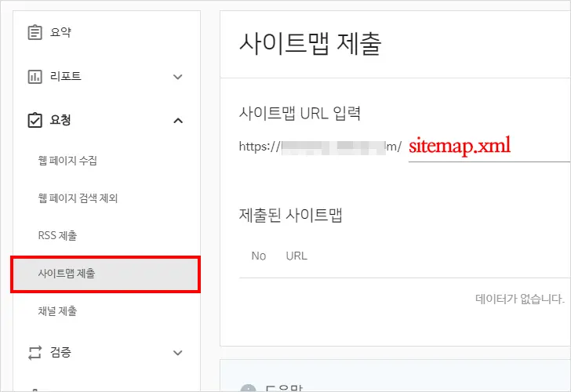Image resolution: width=571 pixels, height=392 pixels.
Task: Open the 요약 menu item
Action: coord(60,32)
